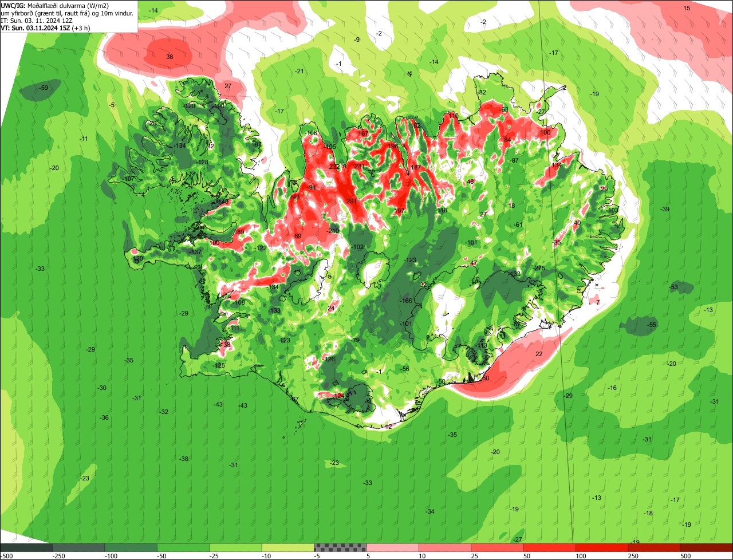Click the map value '-113'
This screenshot has width=733, height=560.
point(482,345)
